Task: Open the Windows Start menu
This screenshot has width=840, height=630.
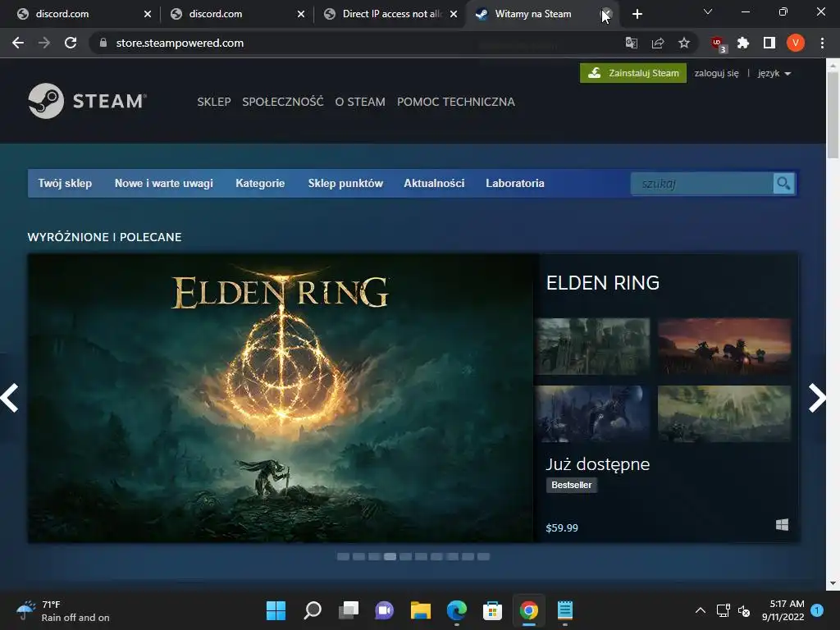Action: pos(276,610)
